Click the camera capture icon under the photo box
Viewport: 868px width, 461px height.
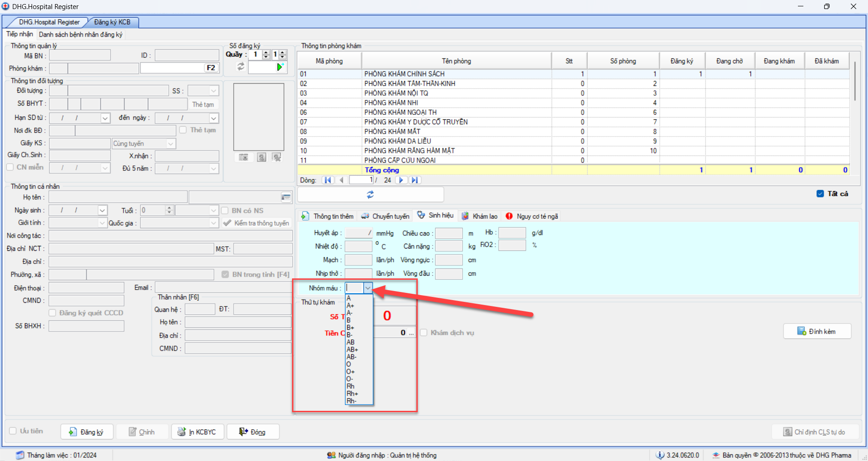click(x=244, y=157)
